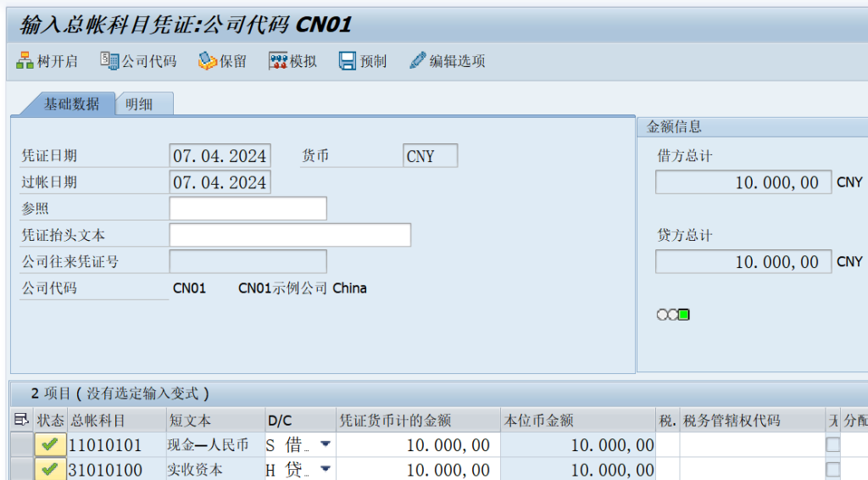Click short text cell 实收资本

point(216,470)
